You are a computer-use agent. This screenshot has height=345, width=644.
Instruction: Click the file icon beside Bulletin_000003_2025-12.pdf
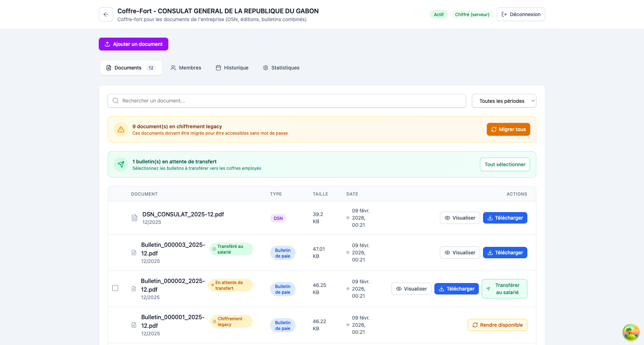click(x=134, y=253)
